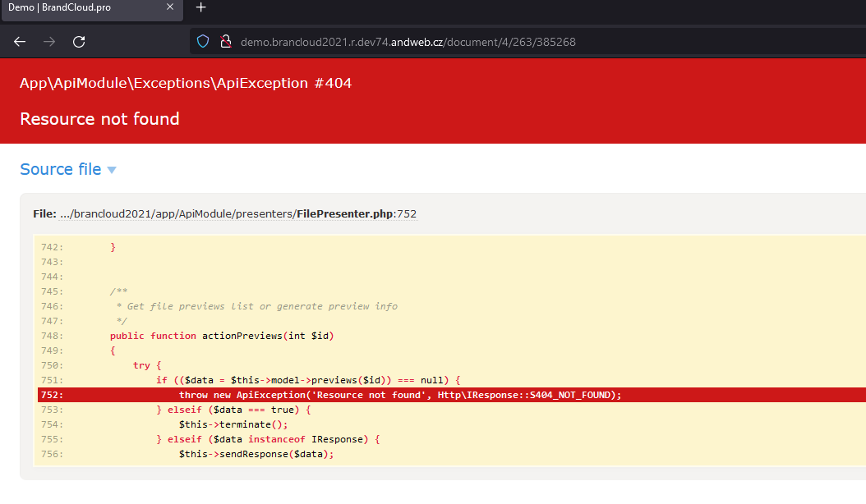
Task: Click the triangle arrow beside Source file
Action: coord(112,170)
